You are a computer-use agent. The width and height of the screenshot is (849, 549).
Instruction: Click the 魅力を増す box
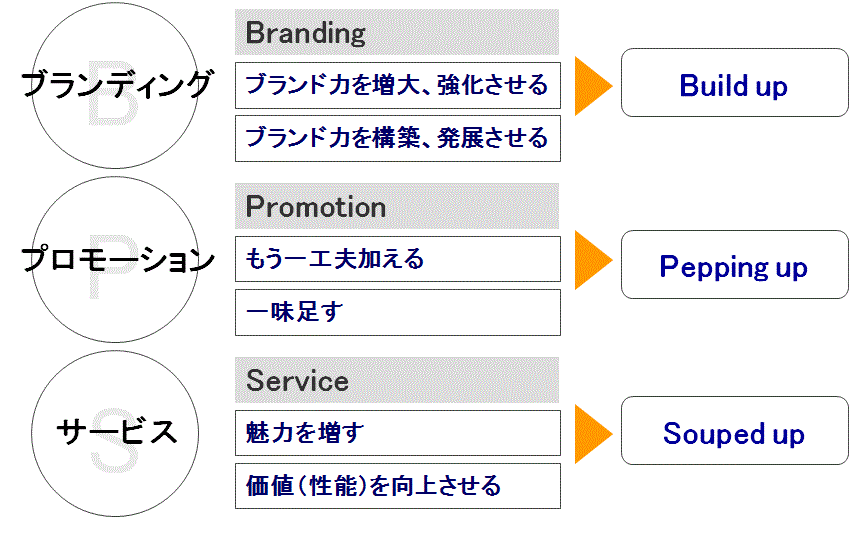coord(398,433)
